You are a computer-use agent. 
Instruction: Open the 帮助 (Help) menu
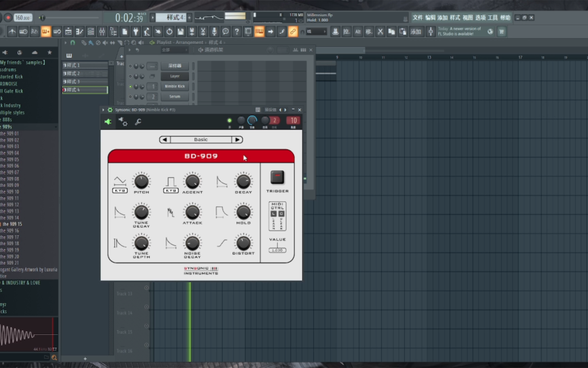pyautogui.click(x=505, y=17)
